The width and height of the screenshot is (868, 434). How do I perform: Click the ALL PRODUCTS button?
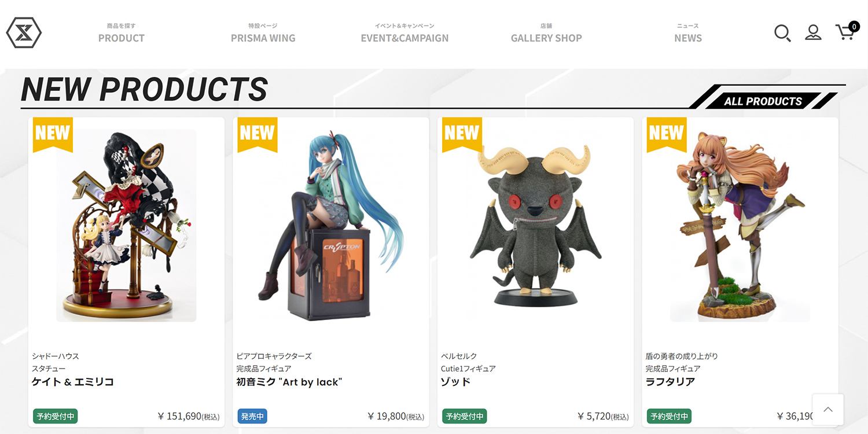point(763,101)
